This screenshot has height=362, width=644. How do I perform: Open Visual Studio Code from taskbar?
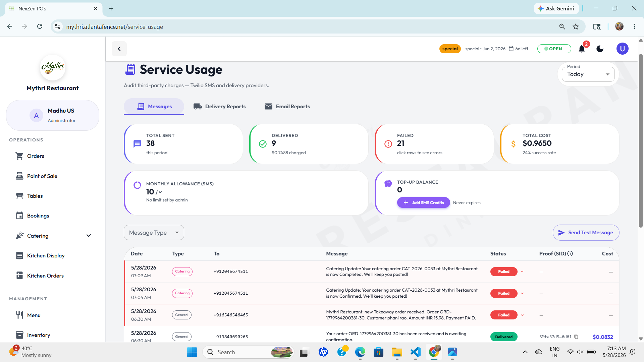coord(415,352)
